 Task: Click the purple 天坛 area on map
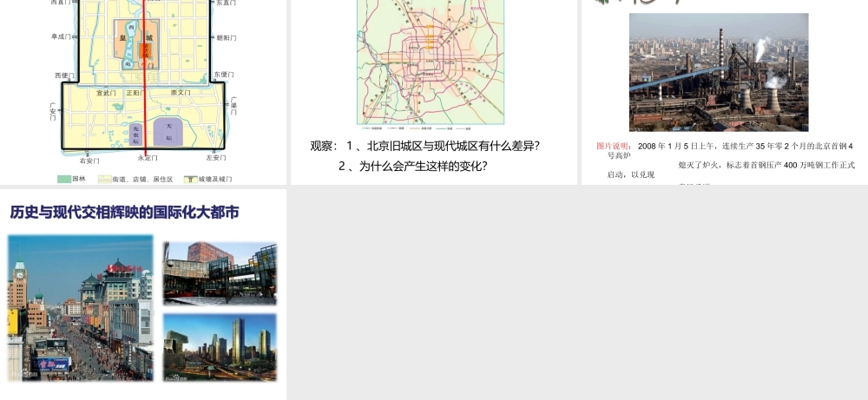click(168, 132)
